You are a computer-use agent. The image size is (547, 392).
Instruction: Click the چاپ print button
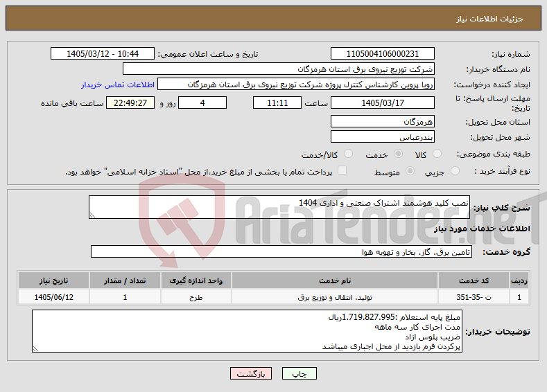click(x=299, y=373)
